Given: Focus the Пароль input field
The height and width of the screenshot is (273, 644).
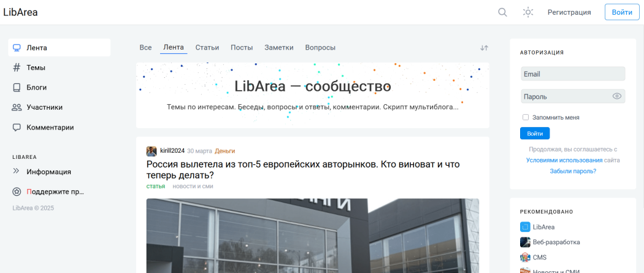Looking at the screenshot, I should tap(573, 96).
